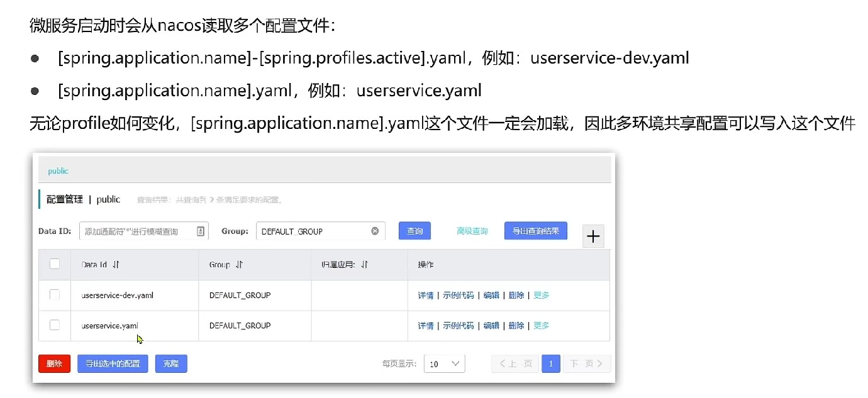Click the plus icon to add config
The width and height of the screenshot is (868, 398).
pyautogui.click(x=593, y=236)
